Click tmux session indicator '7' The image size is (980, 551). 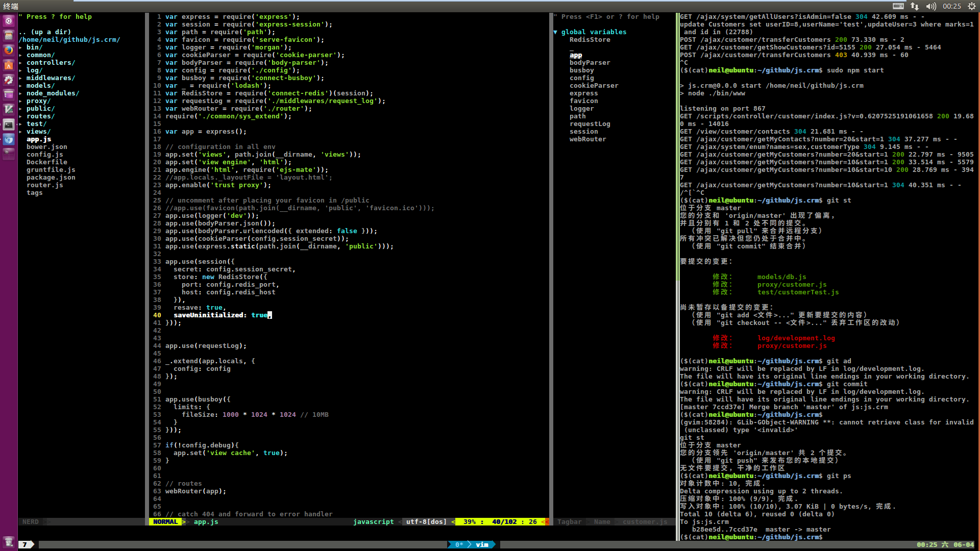(26, 545)
